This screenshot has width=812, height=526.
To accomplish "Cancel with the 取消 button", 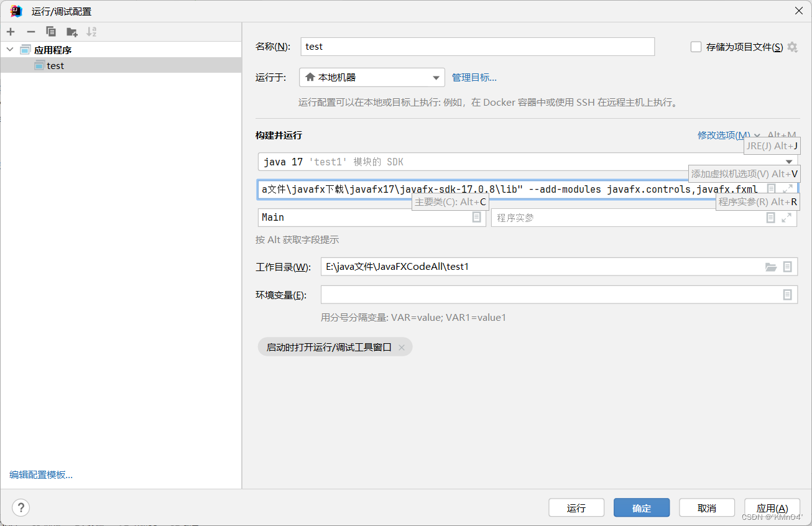I will pos(707,507).
